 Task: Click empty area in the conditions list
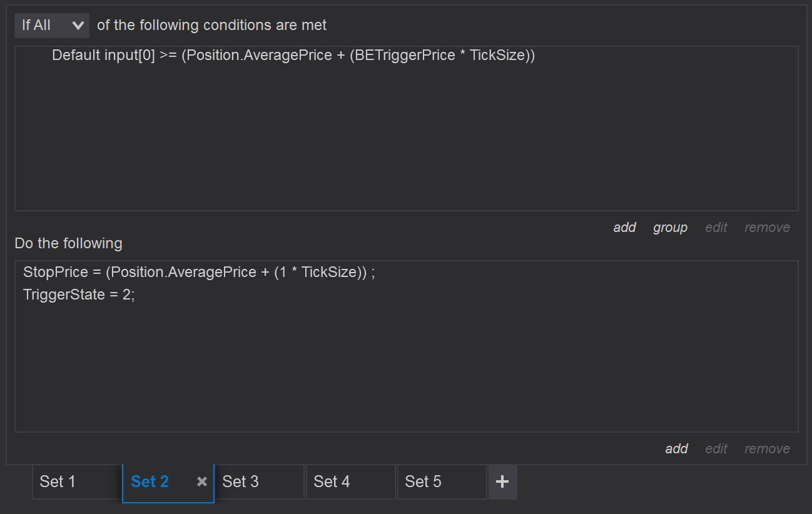point(407,144)
